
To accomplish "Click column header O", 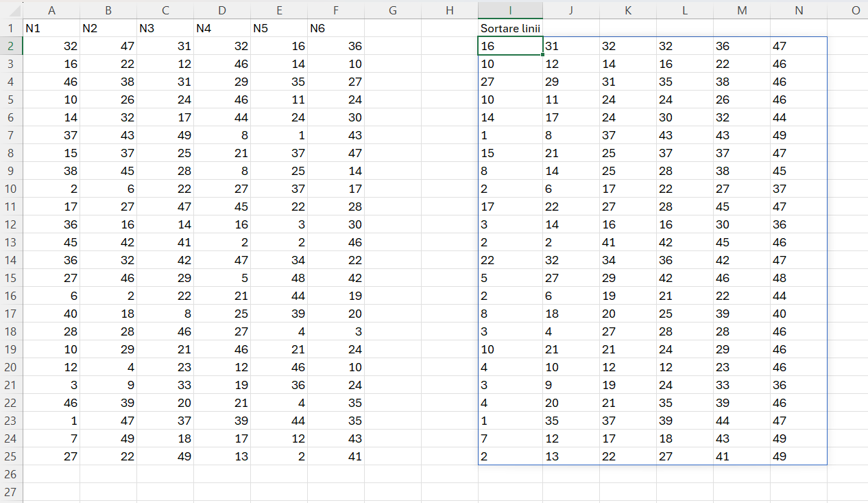I will coord(854,10).
